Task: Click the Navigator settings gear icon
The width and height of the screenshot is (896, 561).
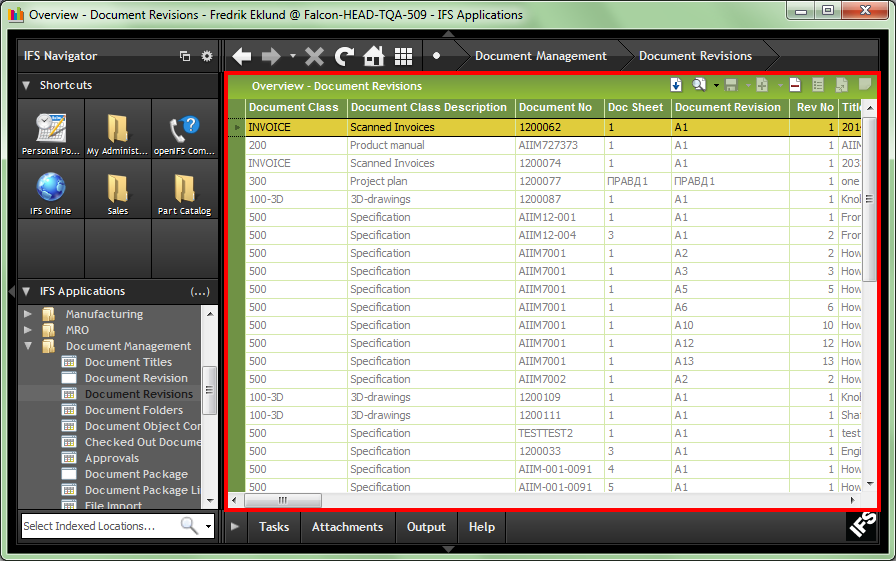Action: coord(207,56)
